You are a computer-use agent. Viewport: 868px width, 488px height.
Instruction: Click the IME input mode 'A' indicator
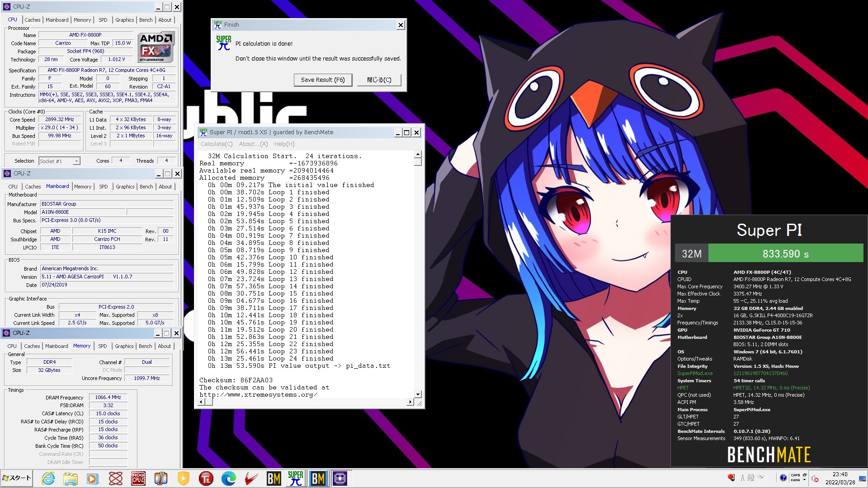(742, 478)
